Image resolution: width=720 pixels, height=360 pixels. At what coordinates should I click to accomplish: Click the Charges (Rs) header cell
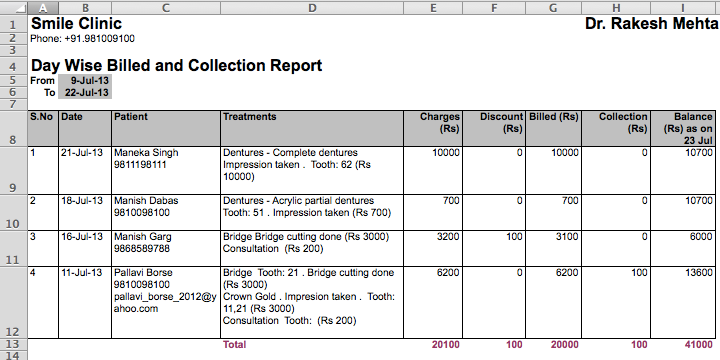click(x=433, y=129)
